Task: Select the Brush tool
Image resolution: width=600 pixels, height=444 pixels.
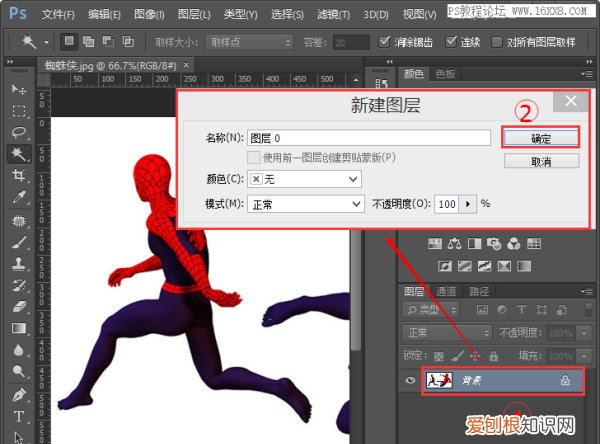Action: pos(19,242)
